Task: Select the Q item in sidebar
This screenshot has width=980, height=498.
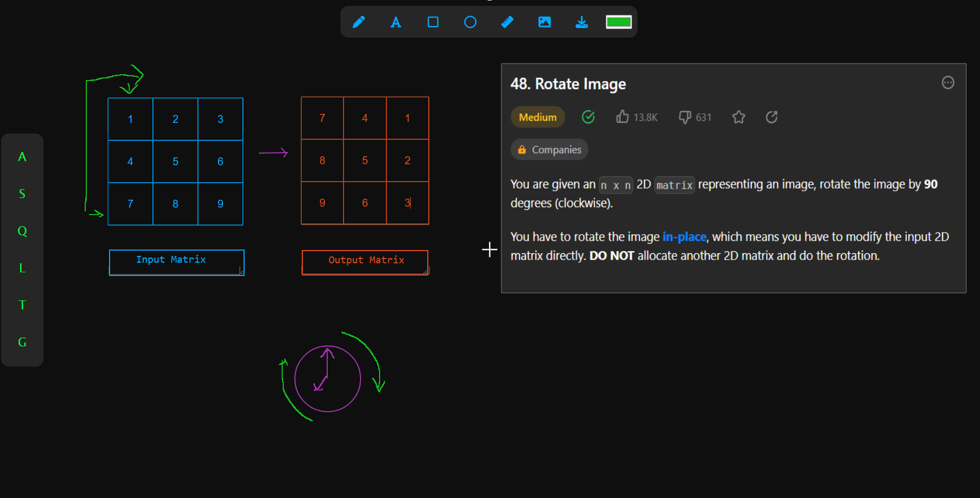Action: coord(22,231)
